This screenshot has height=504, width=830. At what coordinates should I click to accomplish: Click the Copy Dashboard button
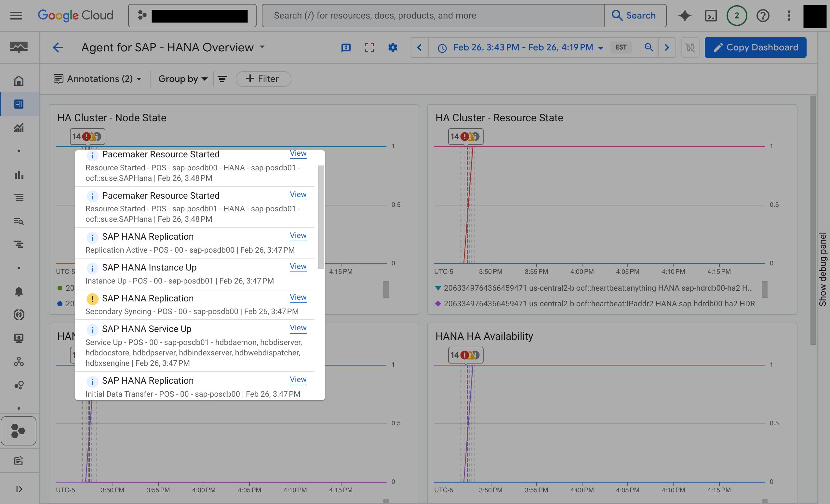[755, 47]
